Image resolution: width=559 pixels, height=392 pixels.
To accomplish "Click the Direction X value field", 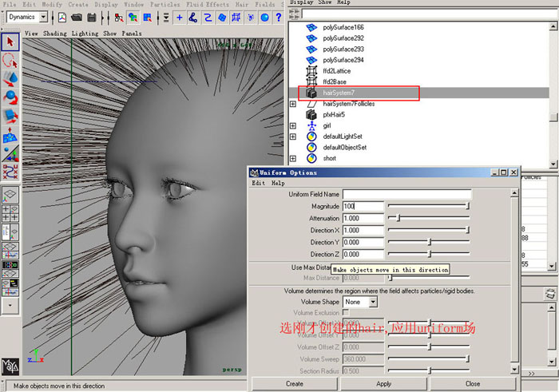I will click(x=363, y=230).
